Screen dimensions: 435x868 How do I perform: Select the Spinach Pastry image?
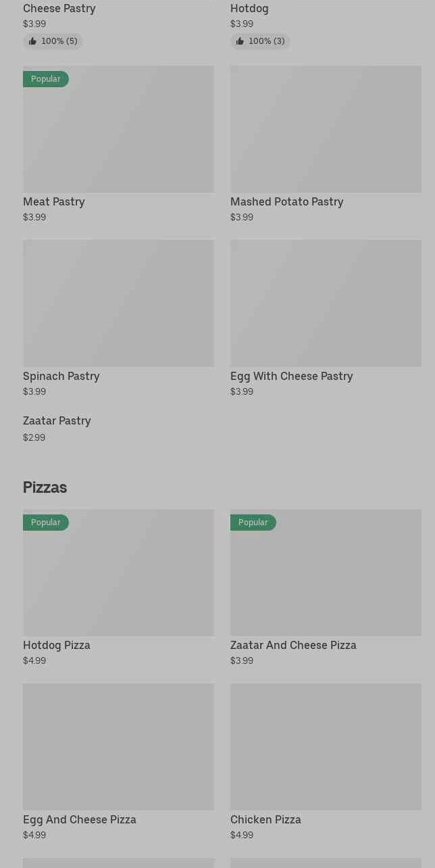point(118,303)
